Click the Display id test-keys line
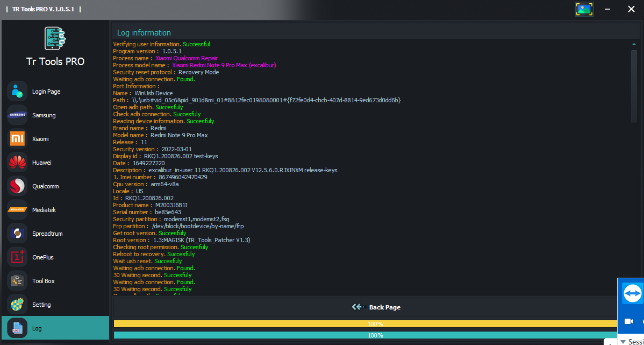This screenshot has width=644, height=345. point(166,156)
